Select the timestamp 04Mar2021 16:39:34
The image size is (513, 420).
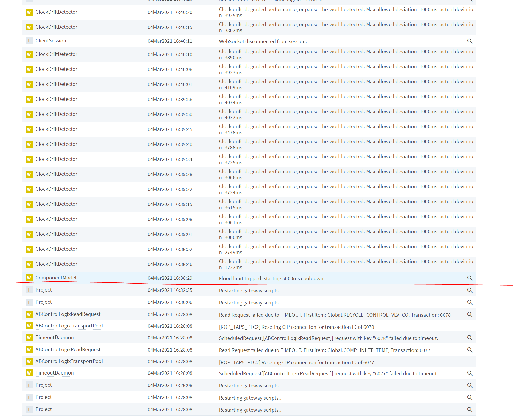click(170, 159)
